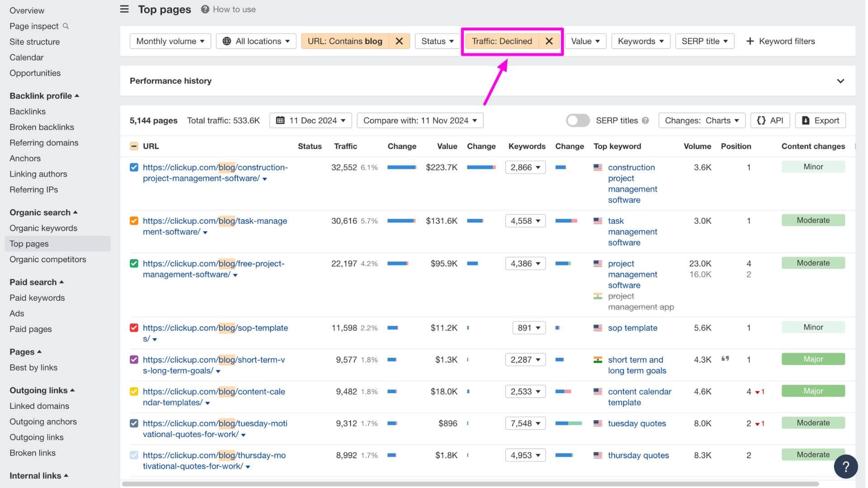The width and height of the screenshot is (868, 488).
Task: Click globe icon in All locations
Action: 227,41
